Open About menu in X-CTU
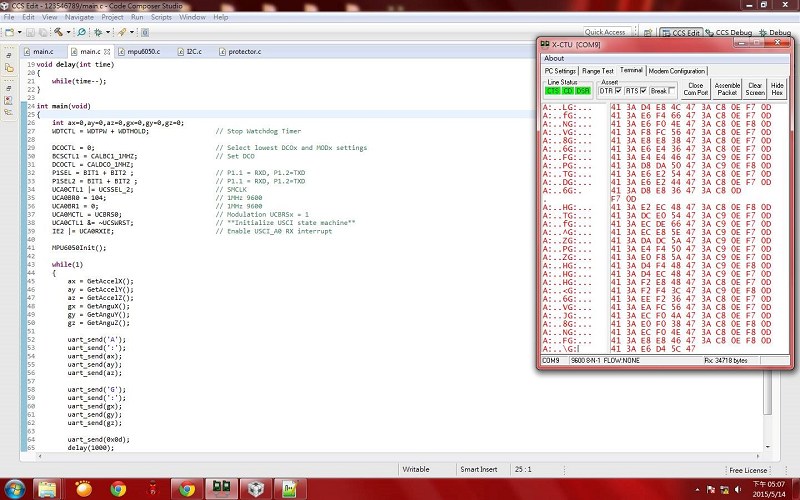 coord(554,58)
